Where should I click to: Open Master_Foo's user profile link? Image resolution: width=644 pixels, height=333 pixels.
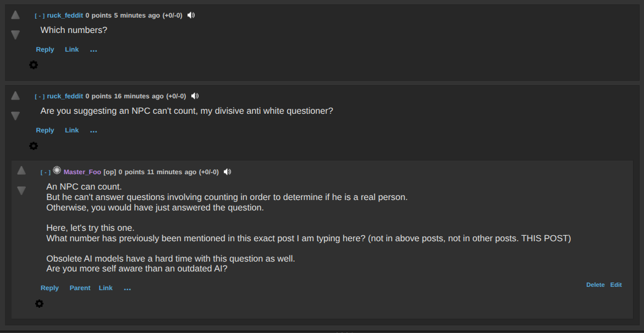[82, 172]
